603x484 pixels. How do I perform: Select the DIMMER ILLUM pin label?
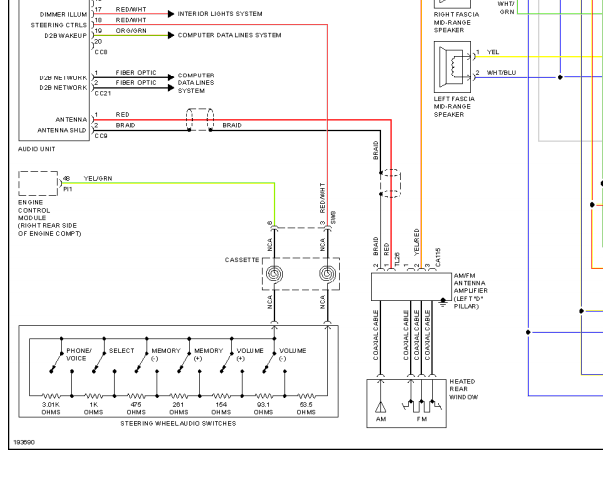[x=63, y=15]
